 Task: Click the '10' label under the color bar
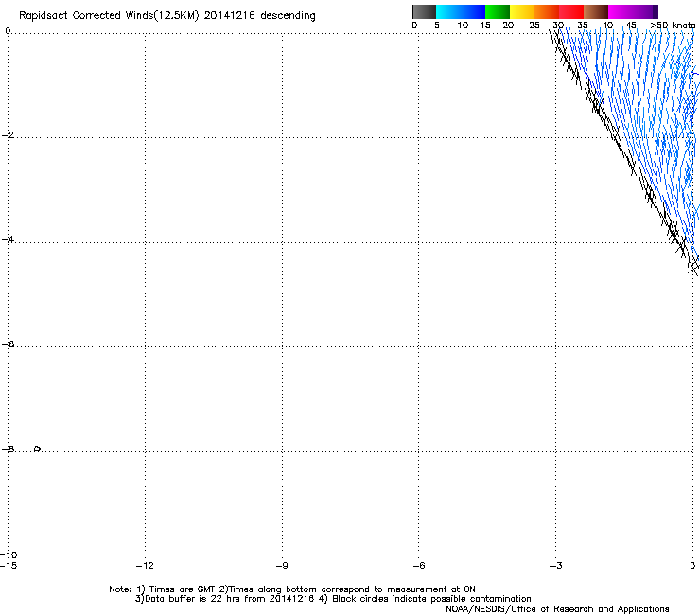[x=463, y=26]
